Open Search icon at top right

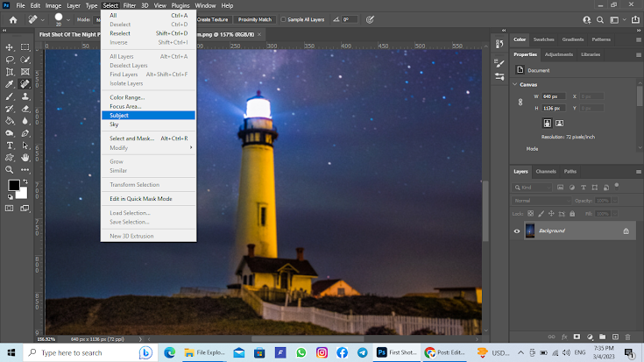click(600, 20)
